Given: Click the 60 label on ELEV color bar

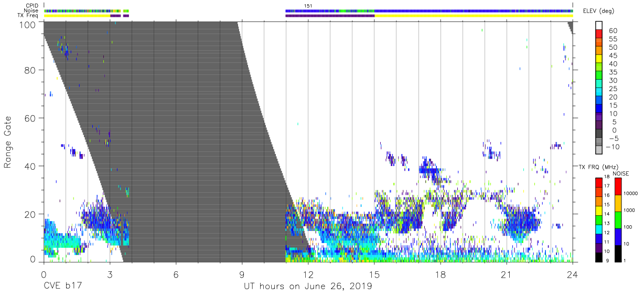Looking at the screenshot, I should pos(613,31).
